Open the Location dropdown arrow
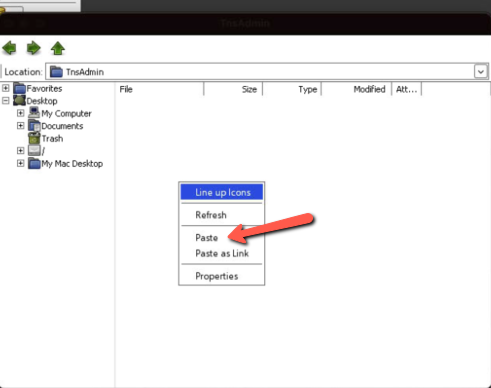491x388 pixels. pyautogui.click(x=481, y=71)
